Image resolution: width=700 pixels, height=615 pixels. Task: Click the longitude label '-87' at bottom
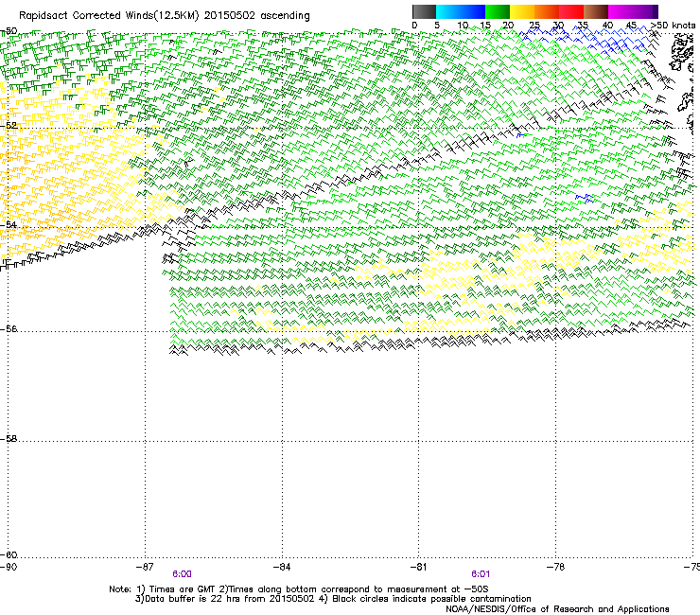pyautogui.click(x=145, y=567)
